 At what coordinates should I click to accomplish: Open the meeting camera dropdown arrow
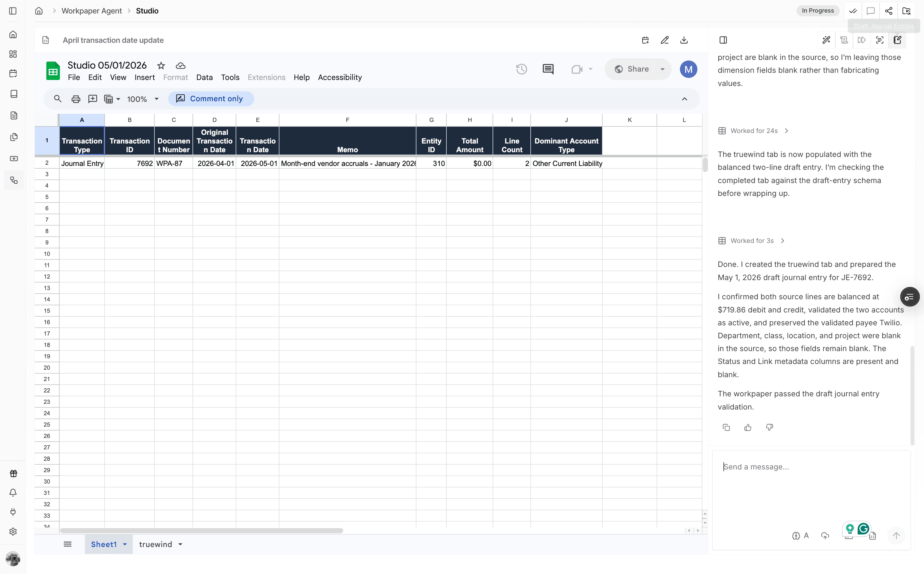click(590, 69)
